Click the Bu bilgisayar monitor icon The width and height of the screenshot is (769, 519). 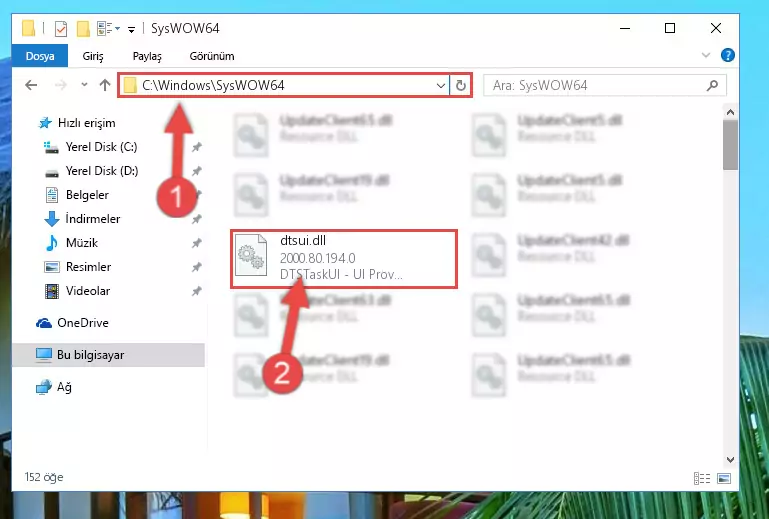tap(44, 355)
